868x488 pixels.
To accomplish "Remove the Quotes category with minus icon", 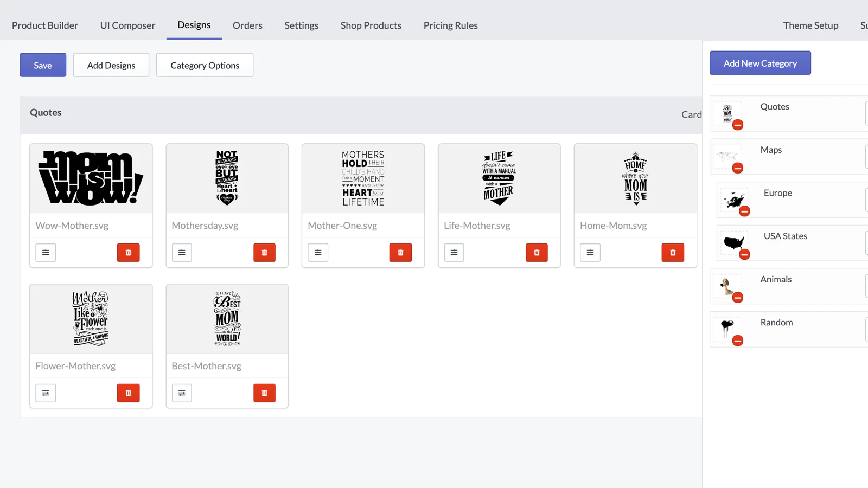I will (737, 125).
